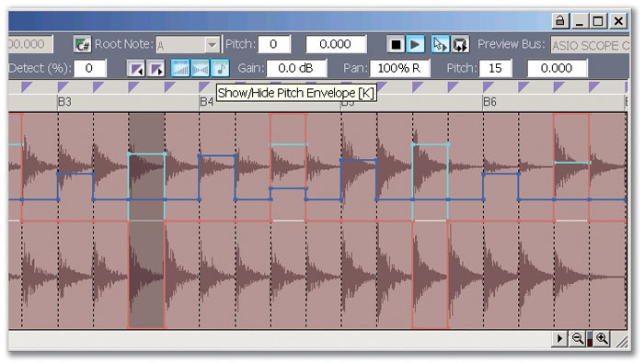This screenshot has height=363, width=644.
Task: Click the previous slice marker icon
Action: click(x=135, y=69)
